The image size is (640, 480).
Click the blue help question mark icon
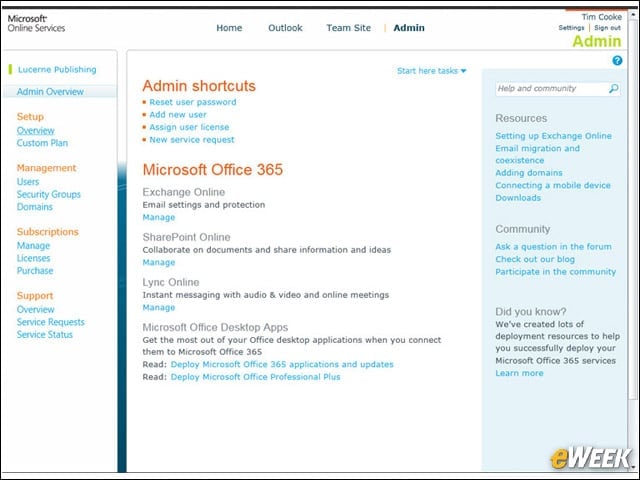617,60
